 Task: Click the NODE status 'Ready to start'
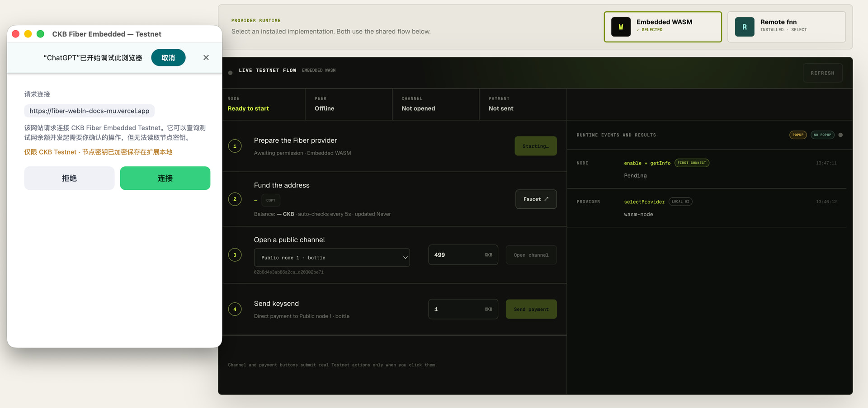[248, 108]
